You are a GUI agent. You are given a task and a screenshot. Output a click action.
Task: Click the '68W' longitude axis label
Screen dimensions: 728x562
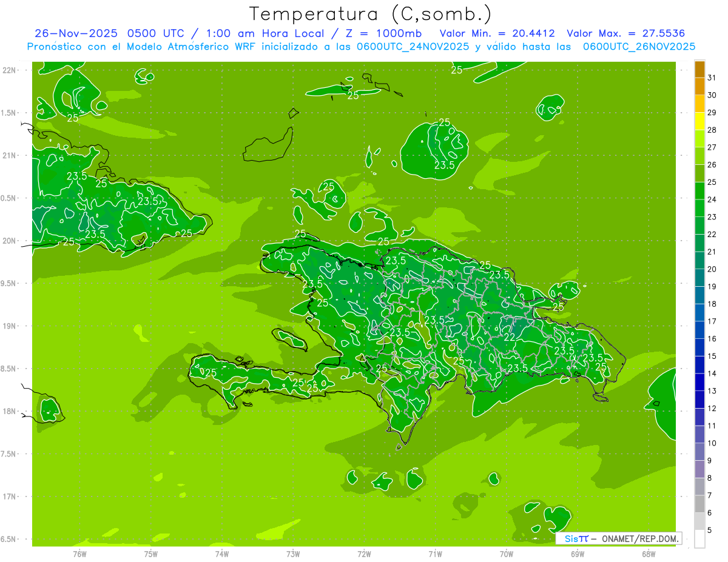point(648,554)
